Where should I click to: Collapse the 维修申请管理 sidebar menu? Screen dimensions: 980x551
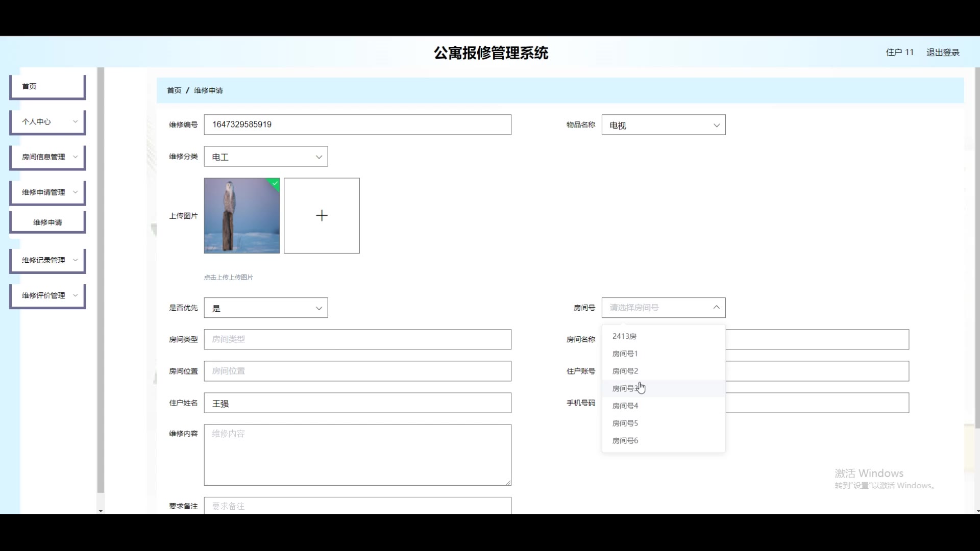[47, 192]
